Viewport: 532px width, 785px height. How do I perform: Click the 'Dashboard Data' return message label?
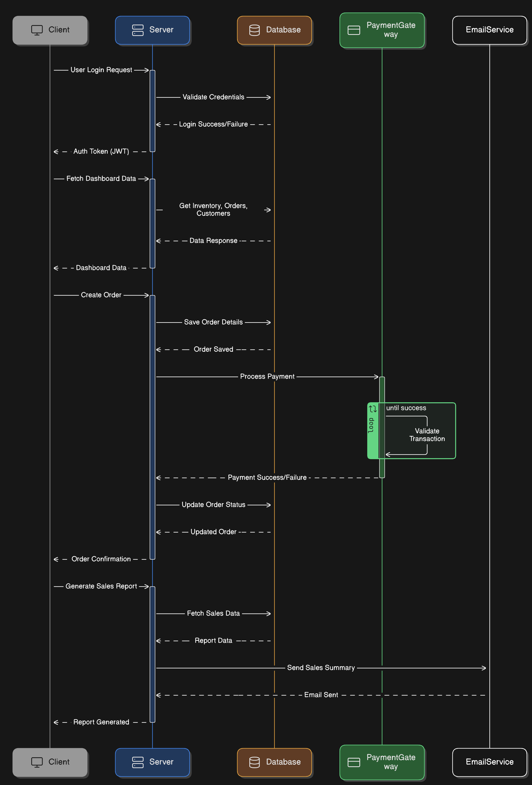[101, 268]
